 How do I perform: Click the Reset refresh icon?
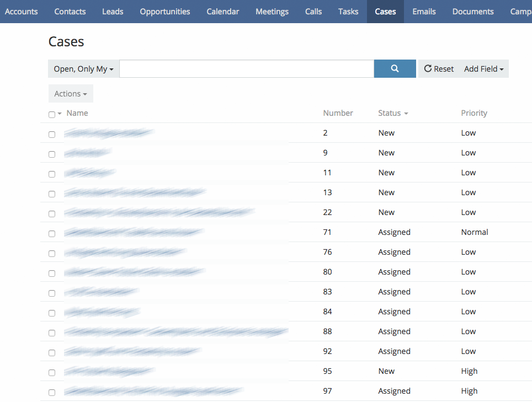coord(429,68)
